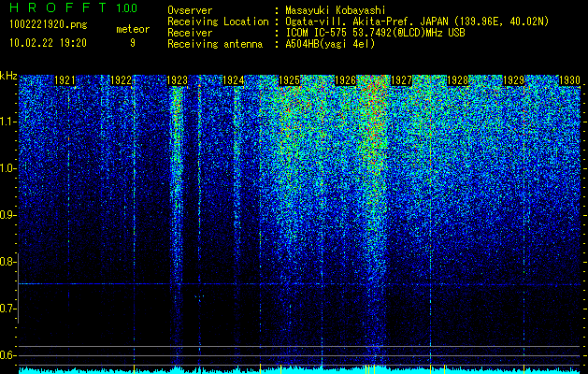Select the file name 1002221920.png

pos(49,24)
